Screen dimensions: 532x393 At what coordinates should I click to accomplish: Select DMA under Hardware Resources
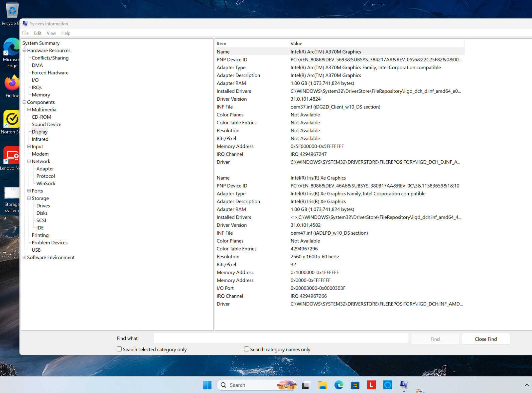[x=37, y=65]
